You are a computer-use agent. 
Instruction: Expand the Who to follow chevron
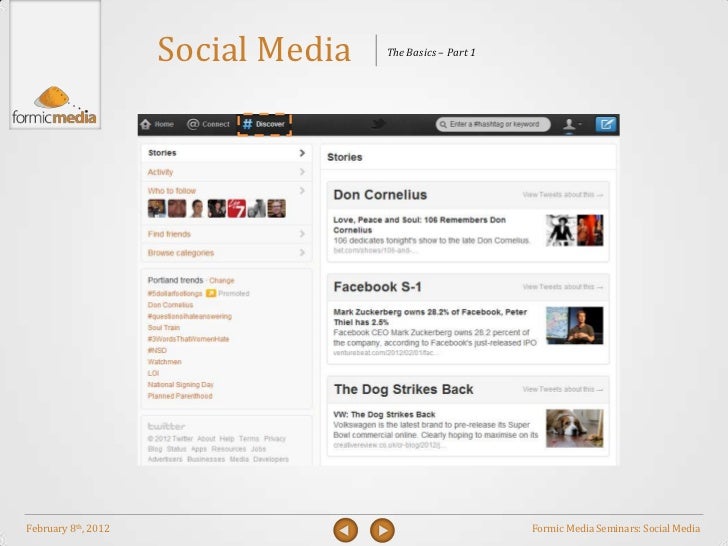302,191
